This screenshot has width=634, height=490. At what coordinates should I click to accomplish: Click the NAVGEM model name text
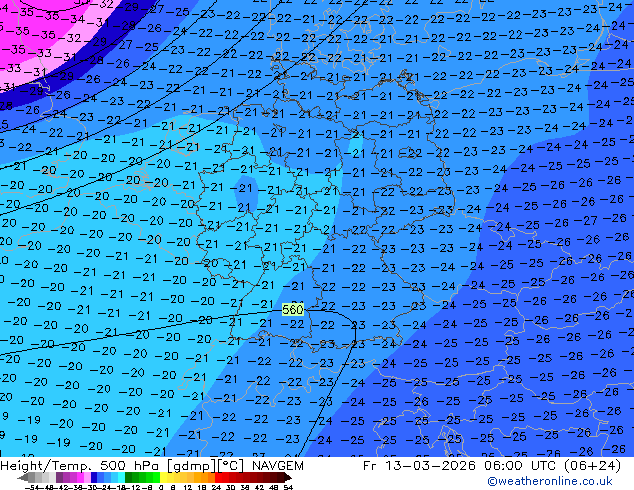278,466
